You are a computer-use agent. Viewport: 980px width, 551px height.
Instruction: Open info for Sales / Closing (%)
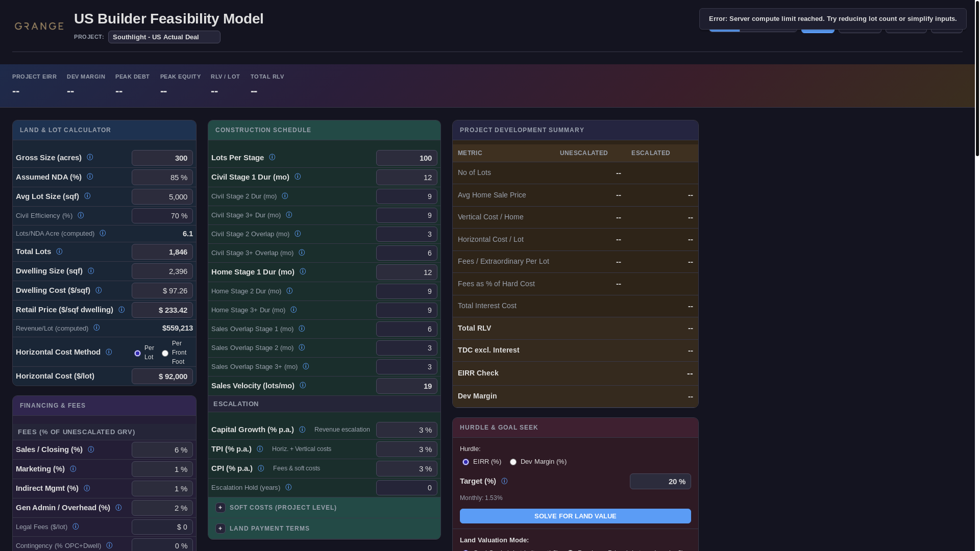[x=91, y=449]
